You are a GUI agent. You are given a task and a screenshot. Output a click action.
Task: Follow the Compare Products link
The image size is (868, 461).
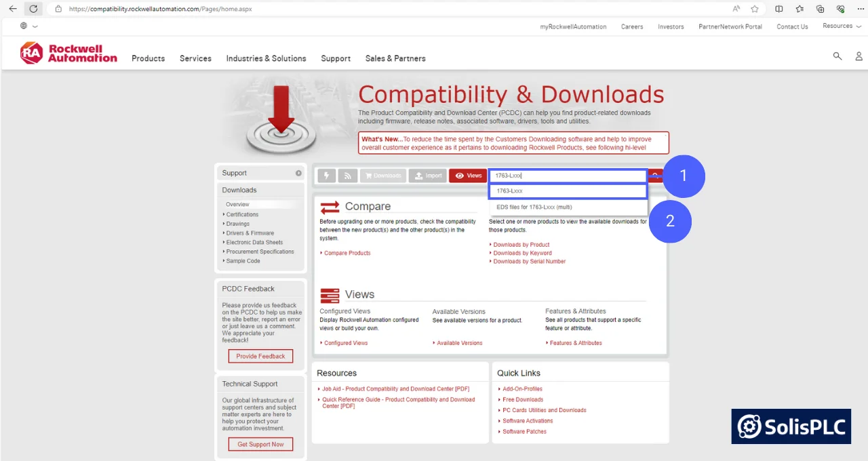[x=347, y=252]
